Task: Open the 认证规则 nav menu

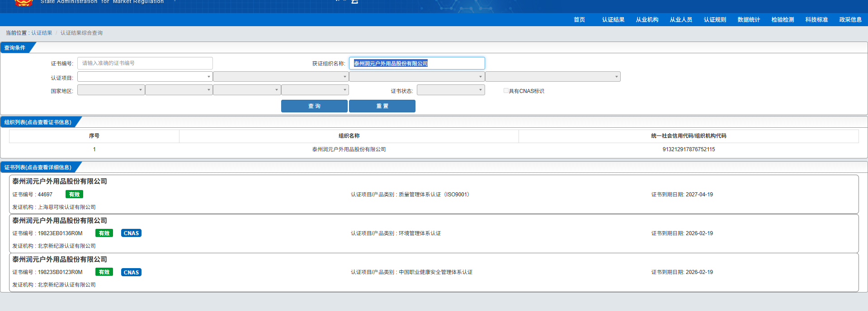Action: (715, 19)
